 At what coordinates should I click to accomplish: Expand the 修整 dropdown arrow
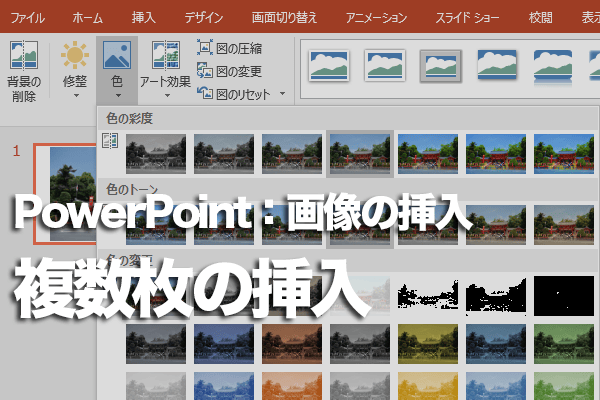76,96
